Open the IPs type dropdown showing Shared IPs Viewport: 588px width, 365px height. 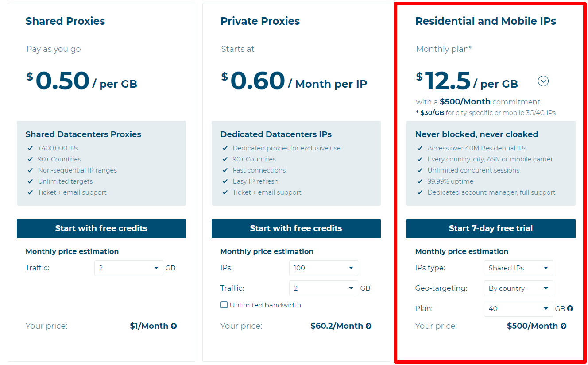(518, 268)
